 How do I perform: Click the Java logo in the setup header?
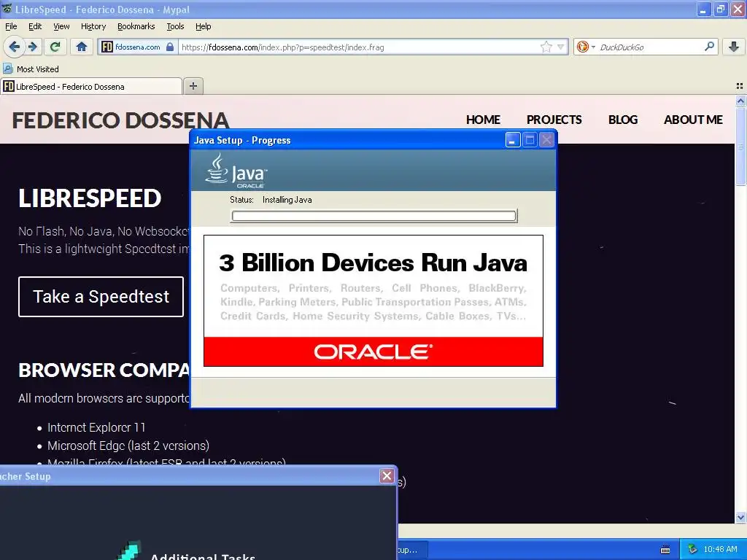(236, 171)
